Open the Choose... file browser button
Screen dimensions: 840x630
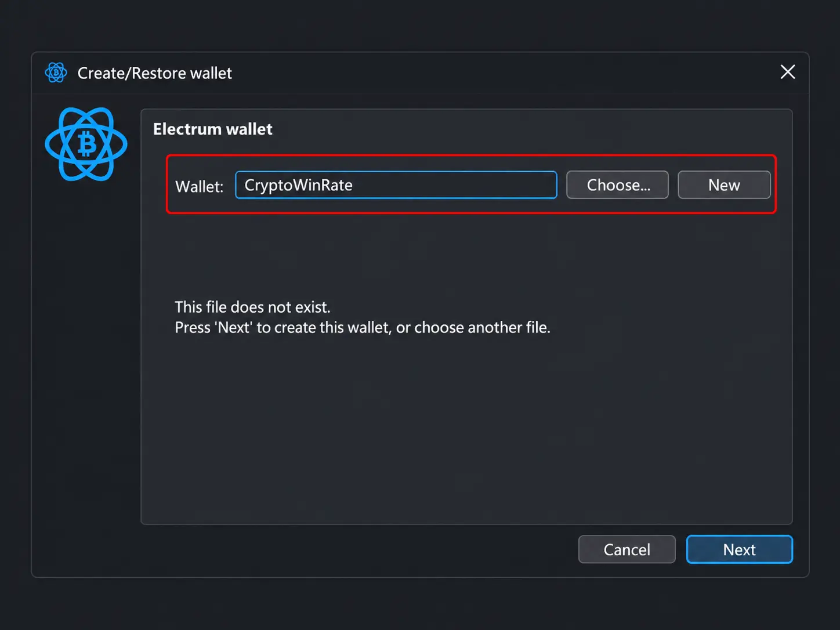[x=618, y=185]
